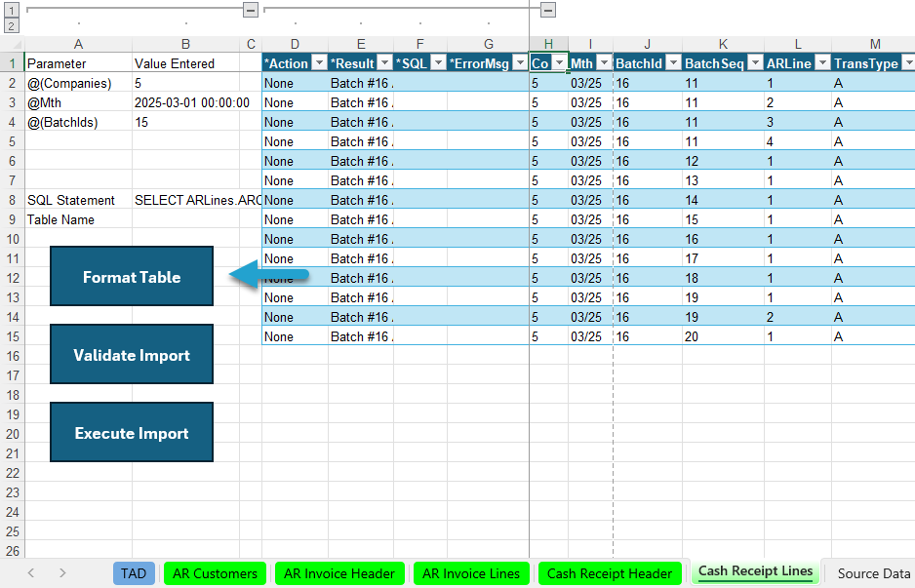Switch to the AR Customers sheet tab
The image size is (915, 588).
click(x=215, y=573)
